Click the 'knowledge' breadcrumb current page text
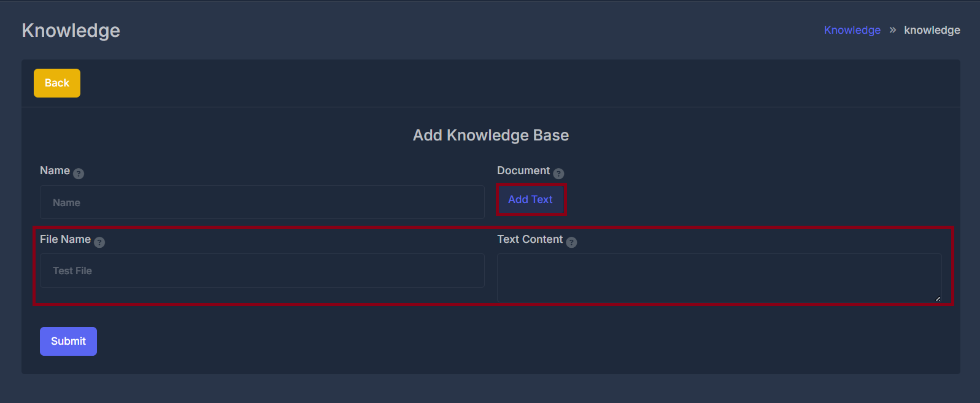 (932, 30)
